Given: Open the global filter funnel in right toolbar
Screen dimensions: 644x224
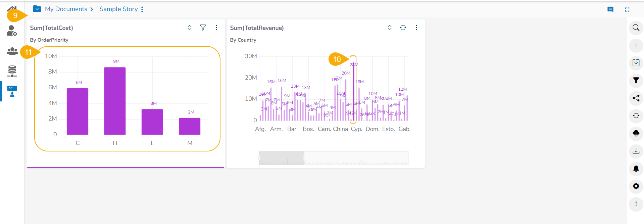Looking at the screenshot, I should coord(636,80).
